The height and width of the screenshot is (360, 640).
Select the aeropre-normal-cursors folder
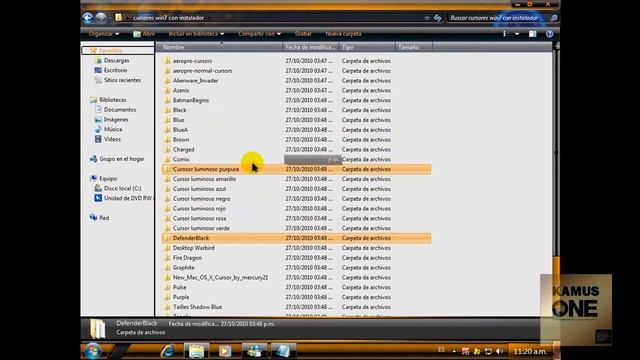[x=202, y=71]
